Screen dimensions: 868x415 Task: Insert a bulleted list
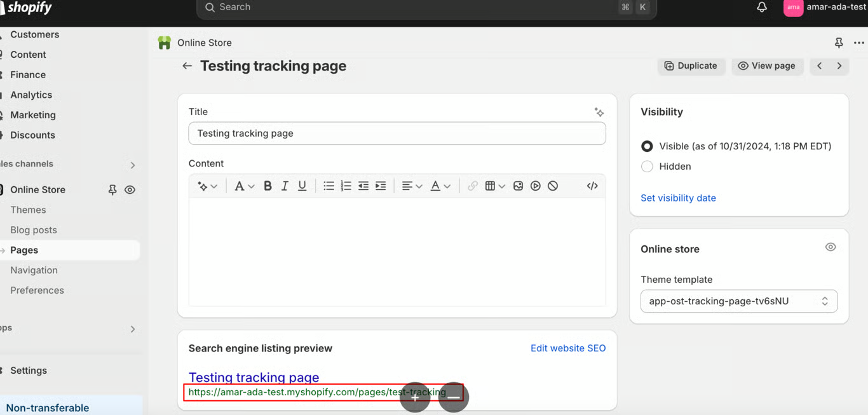coord(329,186)
